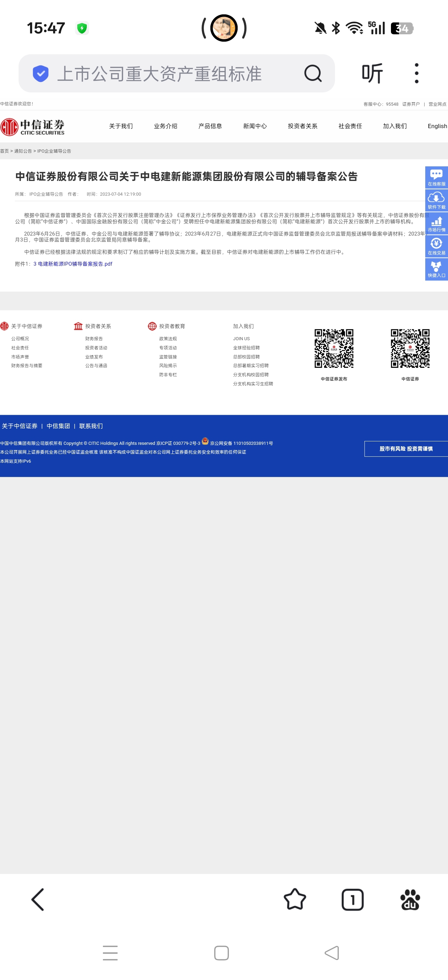The image size is (448, 980).
Task: Click 中信集团 in blue footer bar
Action: coord(58,426)
